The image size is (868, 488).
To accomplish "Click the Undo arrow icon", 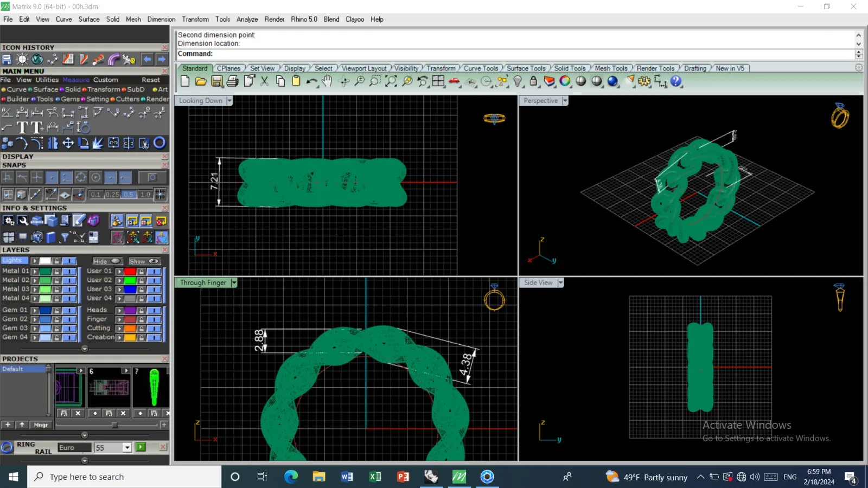I will [x=312, y=81].
